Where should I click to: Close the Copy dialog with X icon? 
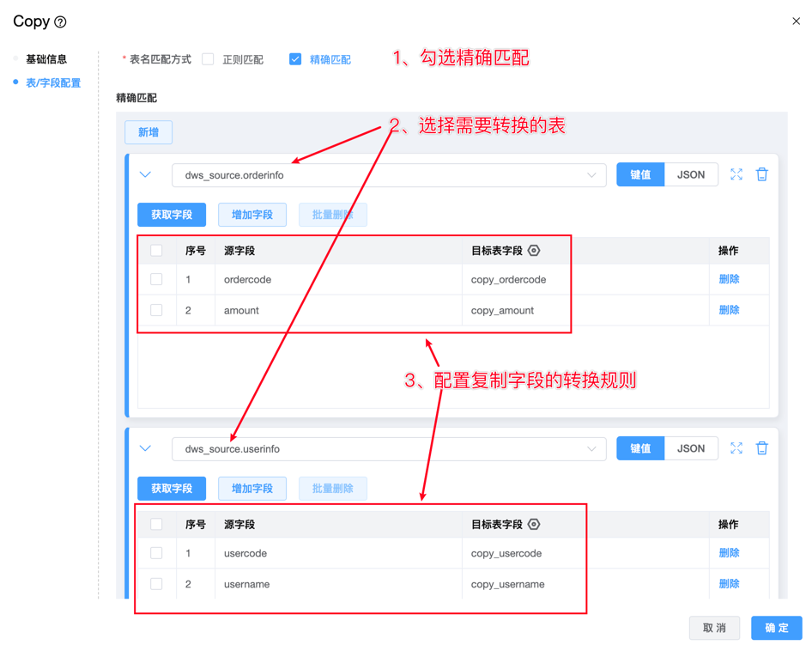click(796, 21)
